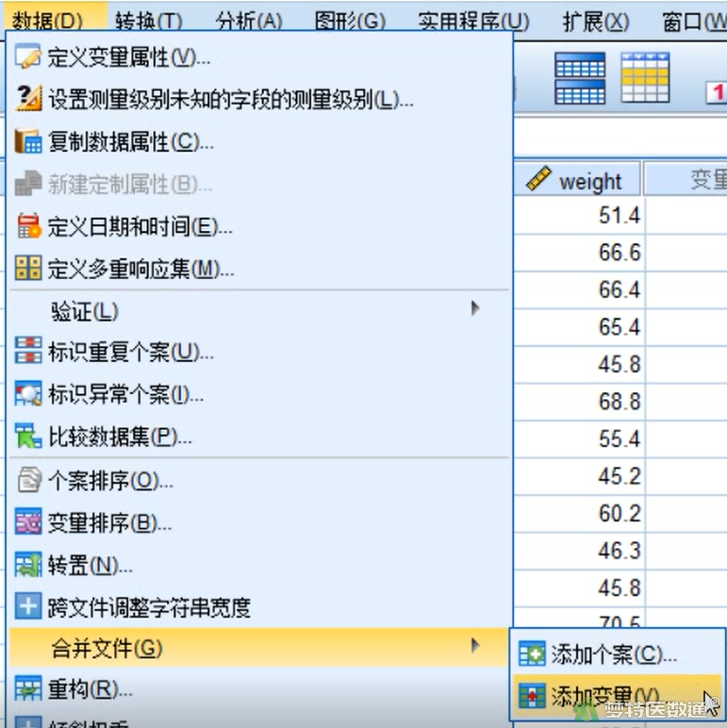Choose 复制数据属性(C)... entry
The width and height of the screenshot is (727, 728).
pyautogui.click(x=131, y=141)
